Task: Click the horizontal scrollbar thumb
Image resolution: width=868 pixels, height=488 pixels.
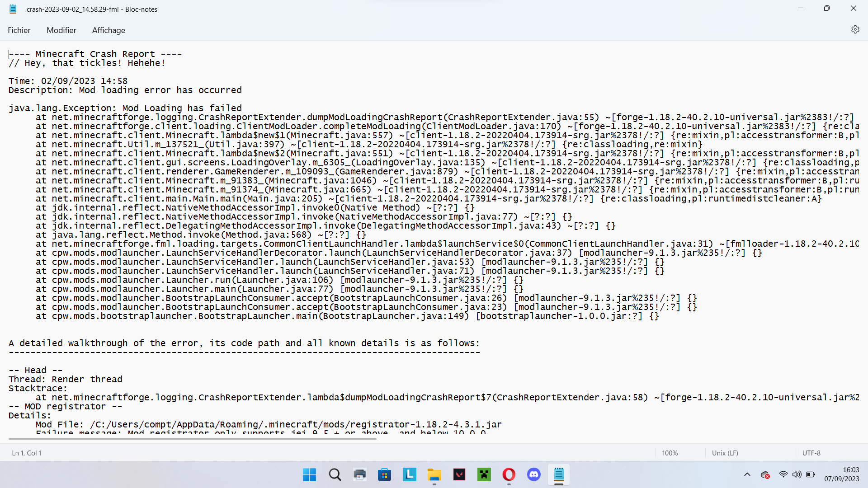Action: (193, 439)
